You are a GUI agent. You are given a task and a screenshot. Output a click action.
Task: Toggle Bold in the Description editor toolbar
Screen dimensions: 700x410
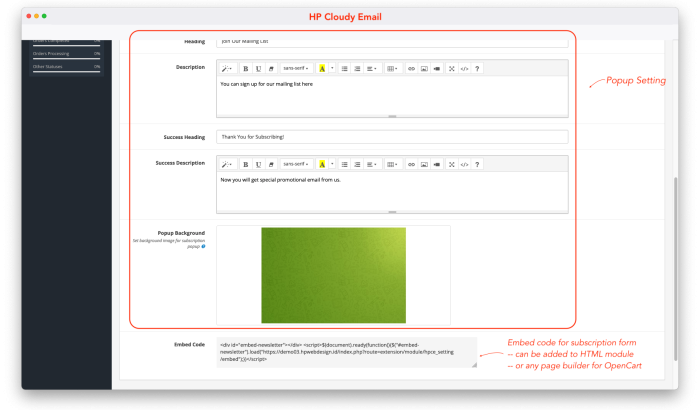coord(245,68)
